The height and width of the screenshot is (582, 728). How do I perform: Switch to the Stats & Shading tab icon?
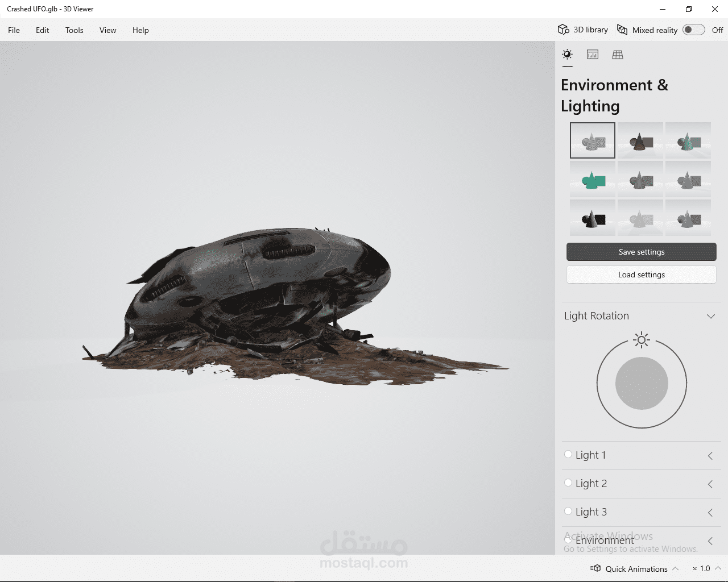pos(593,55)
